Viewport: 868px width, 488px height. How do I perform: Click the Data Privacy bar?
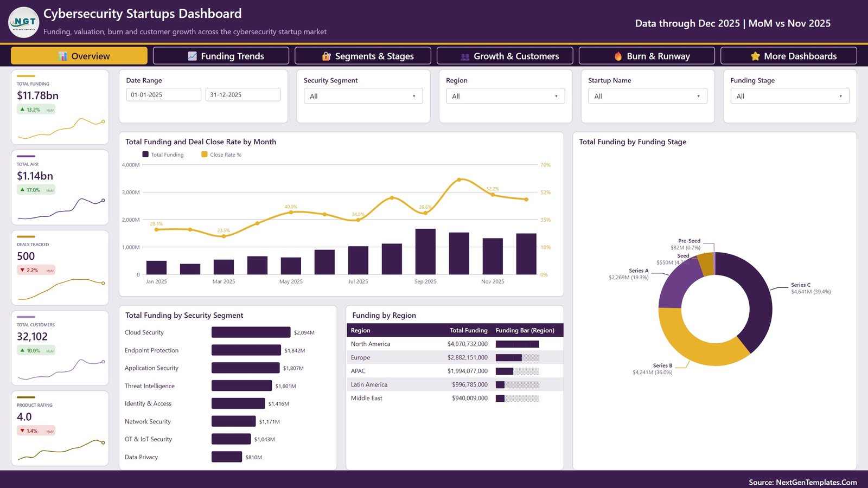click(x=227, y=457)
